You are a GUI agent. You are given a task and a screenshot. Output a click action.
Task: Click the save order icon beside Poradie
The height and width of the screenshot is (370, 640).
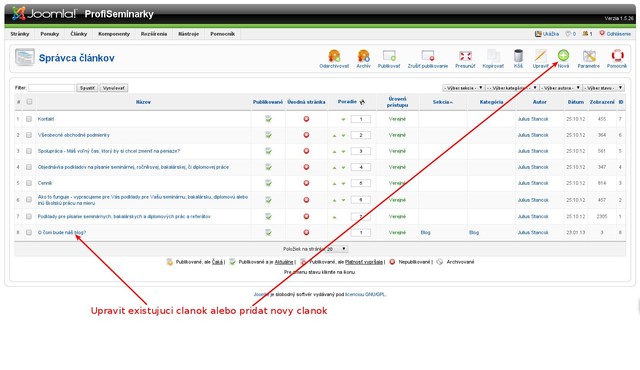362,102
